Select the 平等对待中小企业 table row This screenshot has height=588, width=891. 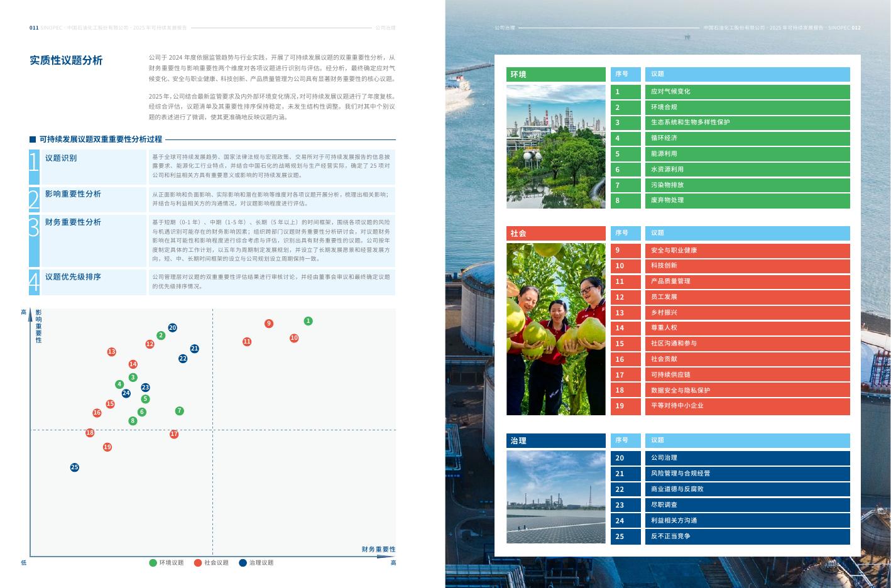730,406
